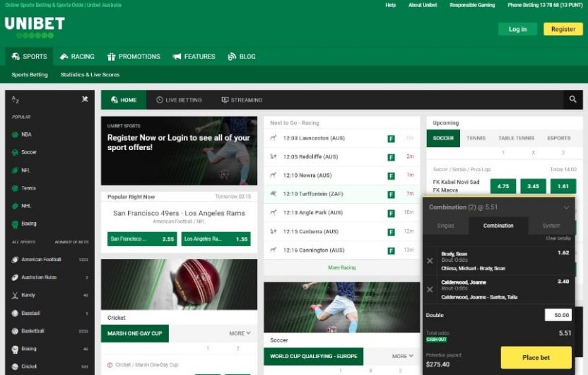This screenshot has width=588, height=375.
Task: Open the Responsible Gaming link
Action: click(472, 5)
